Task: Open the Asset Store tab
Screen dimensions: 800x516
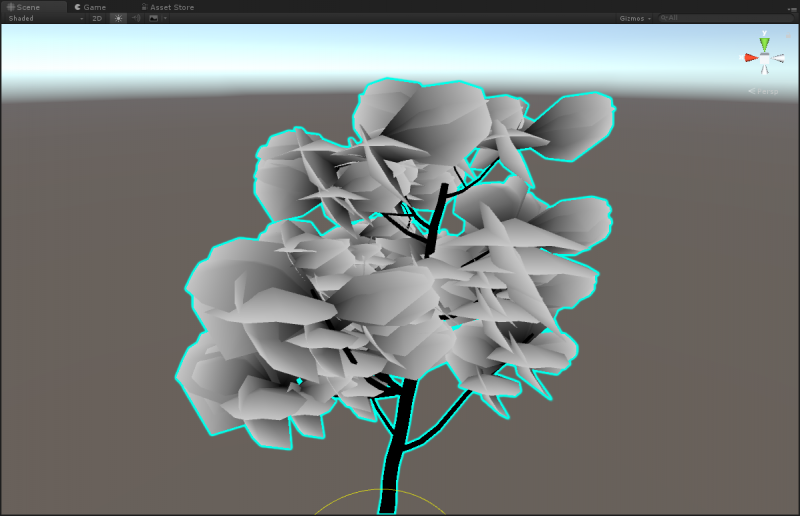Action: coord(168,7)
